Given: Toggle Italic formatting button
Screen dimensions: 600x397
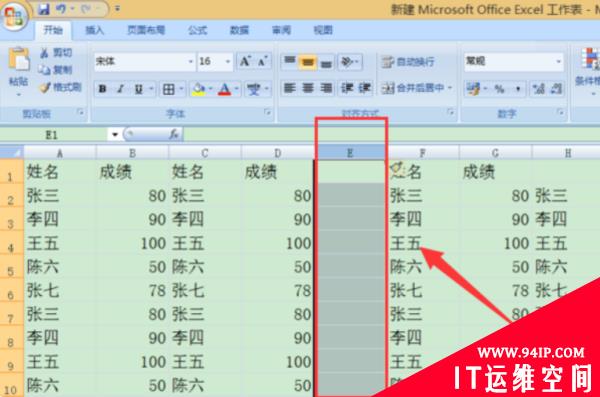Looking at the screenshot, I should coord(121,89).
